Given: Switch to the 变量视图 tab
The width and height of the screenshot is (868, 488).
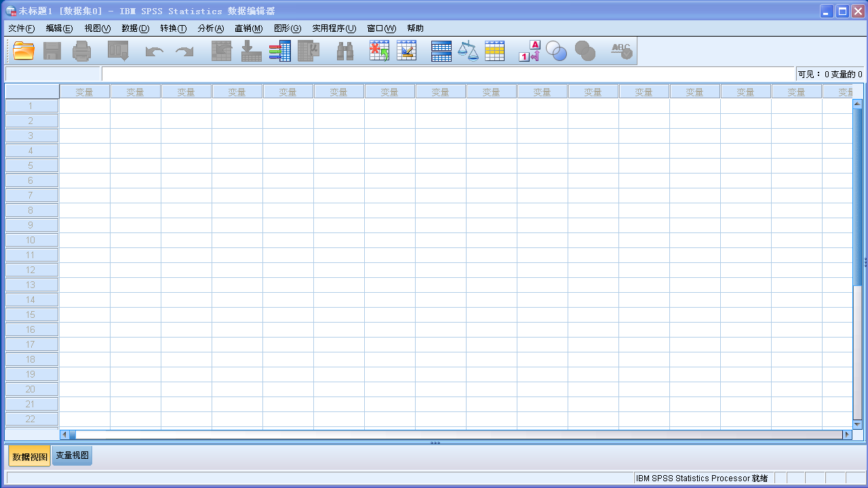Looking at the screenshot, I should pyautogui.click(x=72, y=455).
